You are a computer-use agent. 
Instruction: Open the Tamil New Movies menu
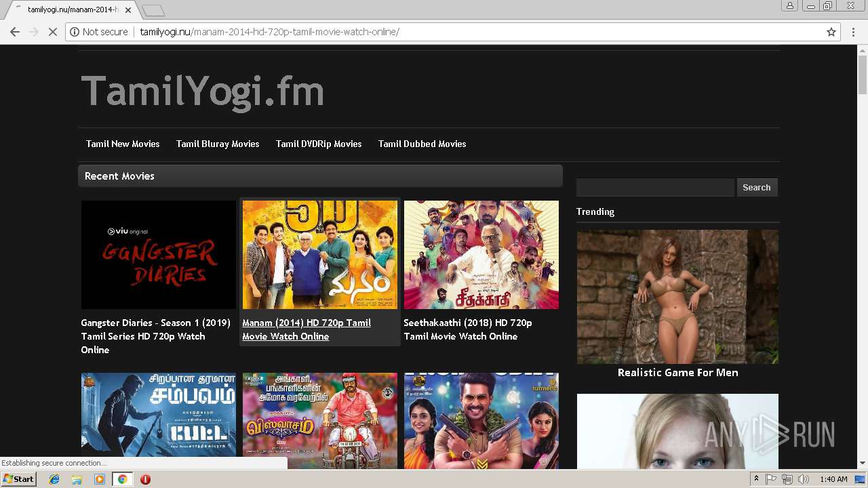(123, 144)
